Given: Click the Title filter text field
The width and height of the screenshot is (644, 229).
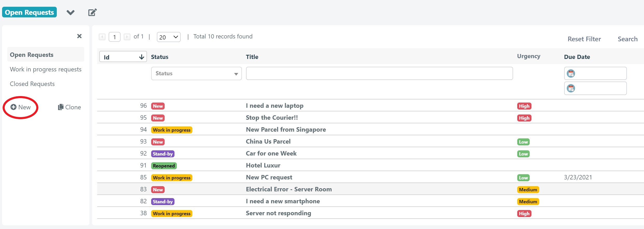Looking at the screenshot, I should coord(379,73).
